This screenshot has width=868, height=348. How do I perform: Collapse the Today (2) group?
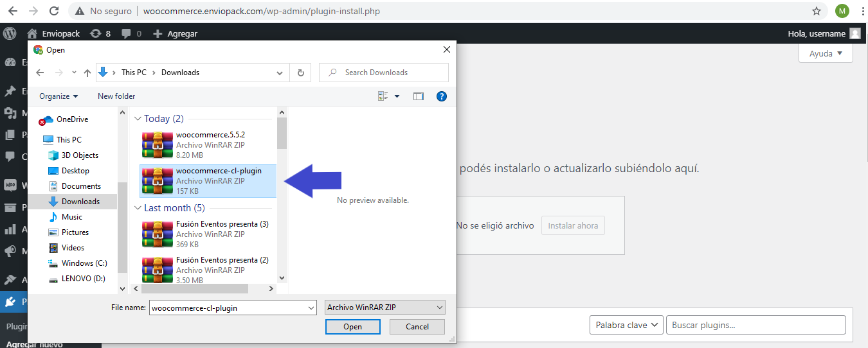(x=138, y=119)
